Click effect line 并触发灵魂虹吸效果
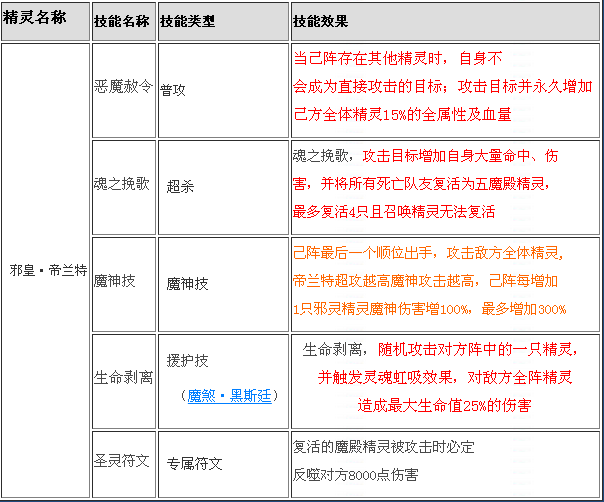Screen dimensions: 604x502 pos(385,377)
